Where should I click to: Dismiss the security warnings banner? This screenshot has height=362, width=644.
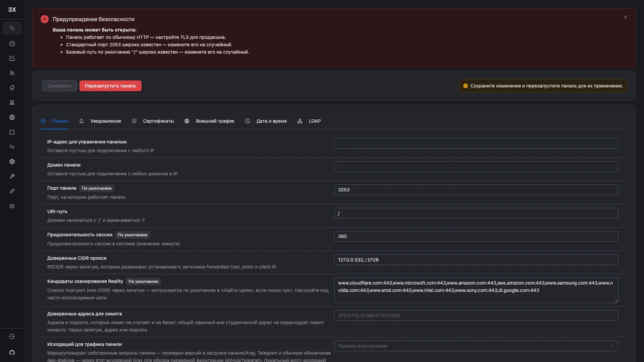[x=626, y=17]
